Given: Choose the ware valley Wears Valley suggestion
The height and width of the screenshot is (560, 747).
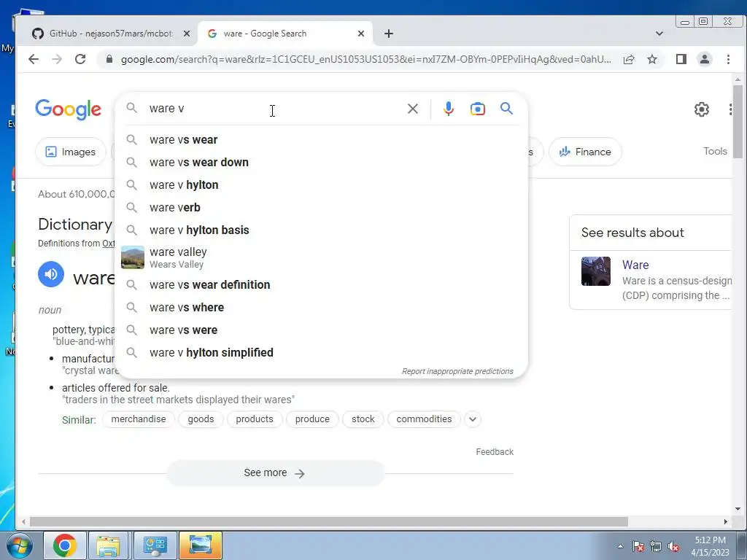Looking at the screenshot, I should (x=322, y=257).
